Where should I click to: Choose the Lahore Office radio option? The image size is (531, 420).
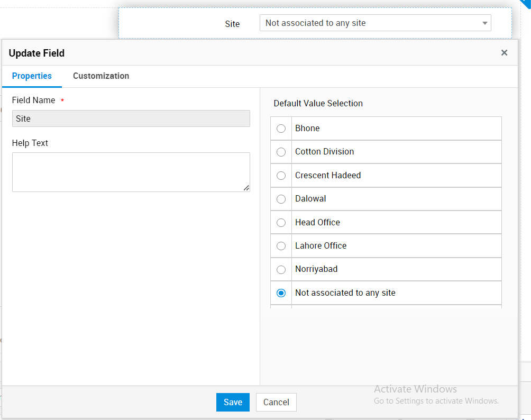[x=281, y=246]
